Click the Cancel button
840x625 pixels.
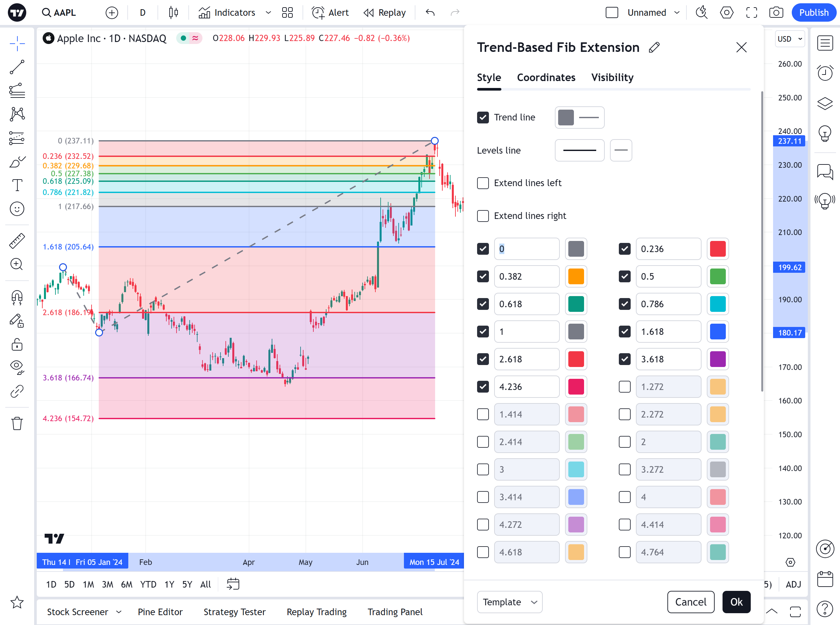click(690, 602)
